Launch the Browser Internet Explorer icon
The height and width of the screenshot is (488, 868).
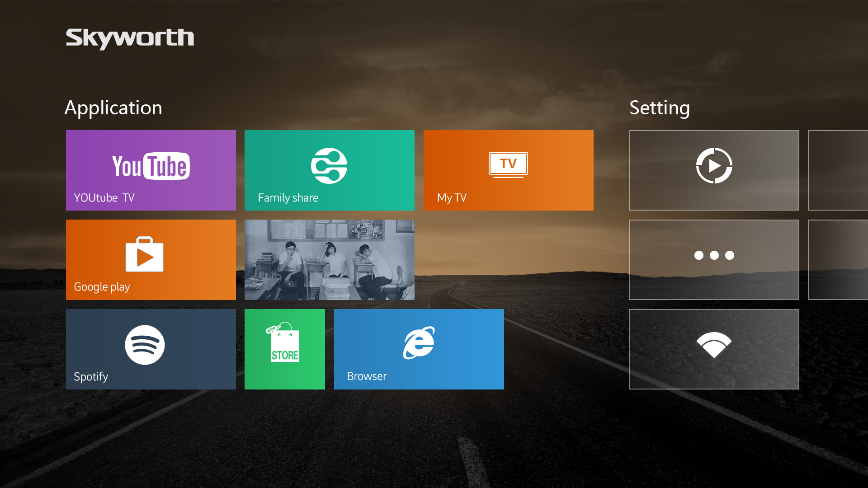[419, 343]
